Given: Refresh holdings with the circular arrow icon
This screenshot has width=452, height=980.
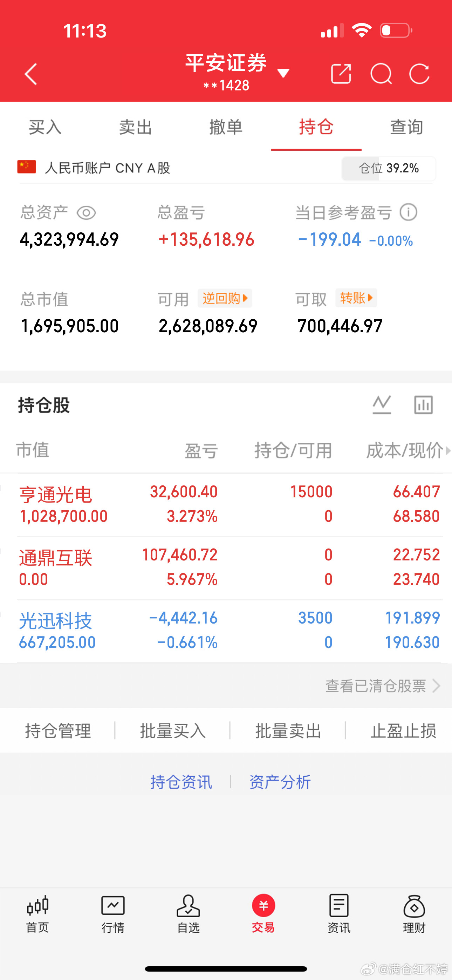Looking at the screenshot, I should click(x=420, y=73).
